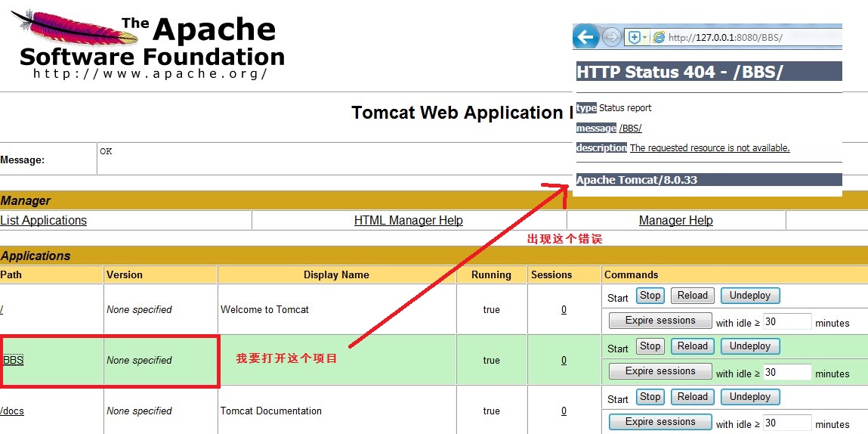
Task: Click "None specified" version in BBS row
Action: point(139,360)
